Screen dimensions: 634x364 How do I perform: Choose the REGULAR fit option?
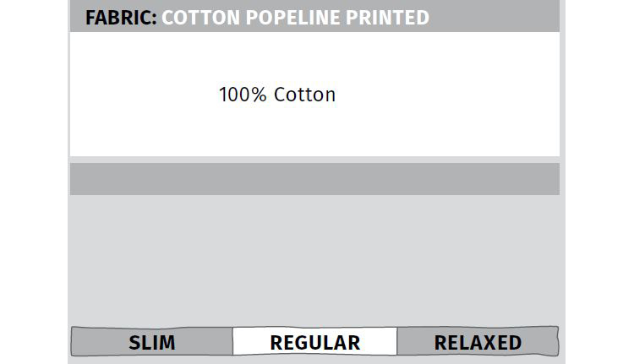pos(314,342)
